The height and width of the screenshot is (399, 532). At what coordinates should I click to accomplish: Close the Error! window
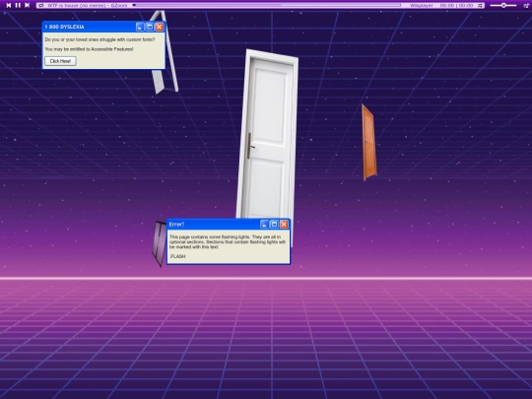click(284, 225)
